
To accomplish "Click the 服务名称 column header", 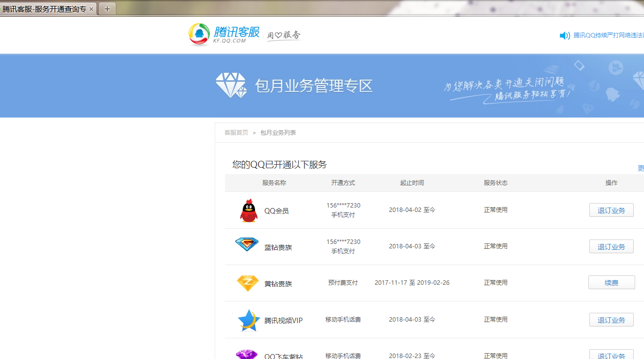I will (x=274, y=183).
